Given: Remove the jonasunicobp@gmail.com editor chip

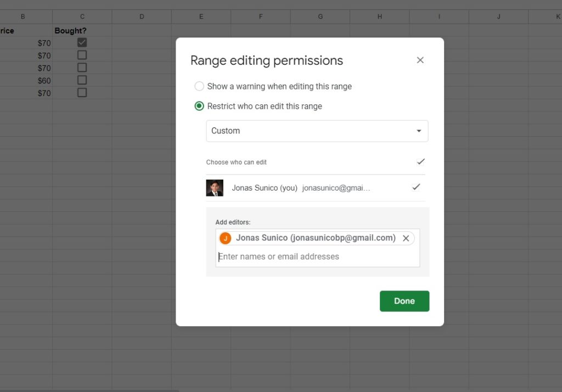Looking at the screenshot, I should (x=406, y=238).
